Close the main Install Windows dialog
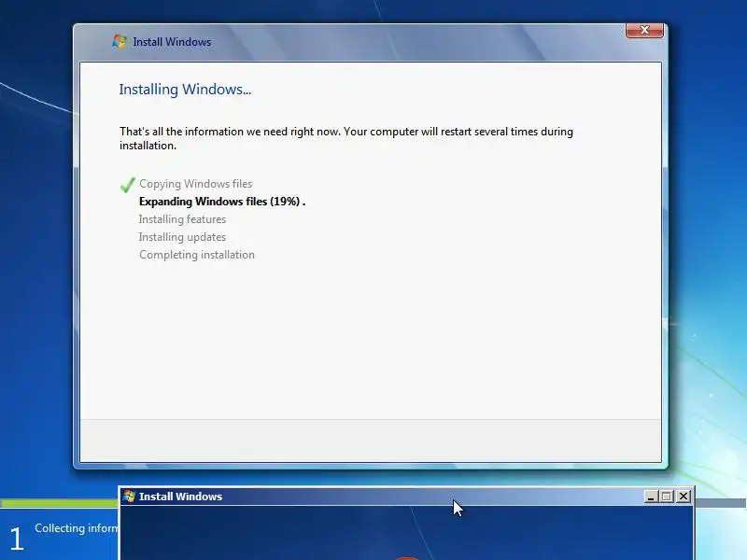Screen dimensions: 747x560 click(644, 30)
